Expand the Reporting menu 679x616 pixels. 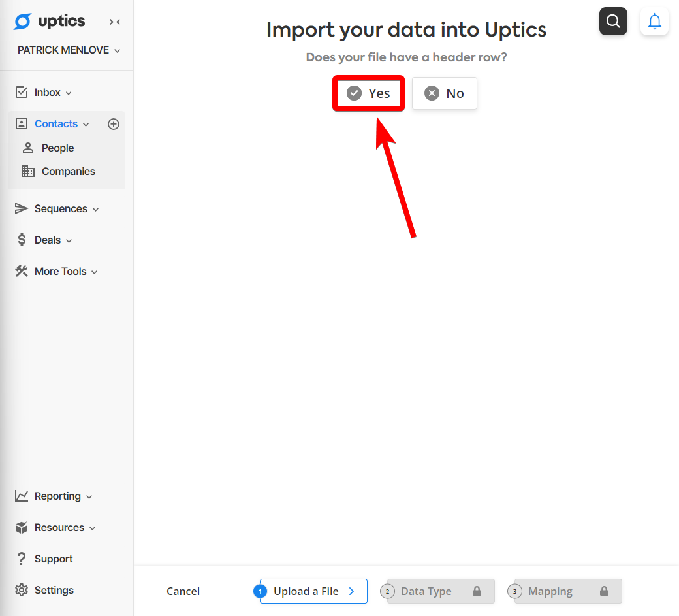pyautogui.click(x=54, y=496)
